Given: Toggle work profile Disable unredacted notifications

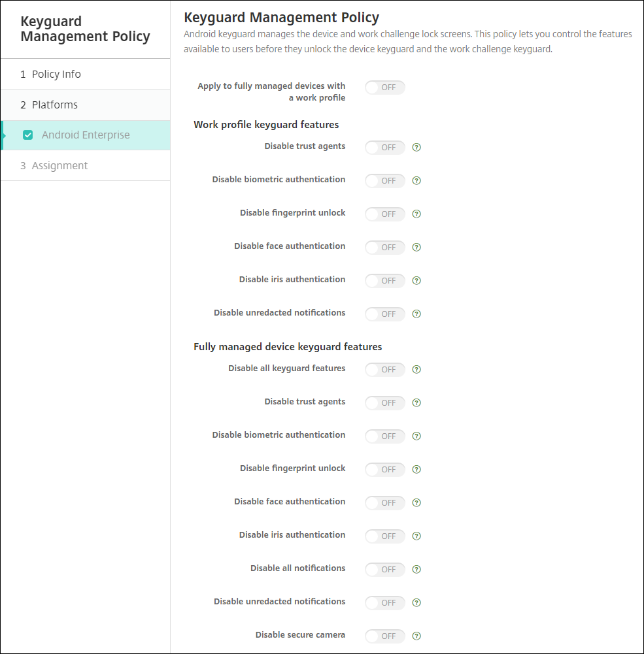Looking at the screenshot, I should [x=385, y=314].
